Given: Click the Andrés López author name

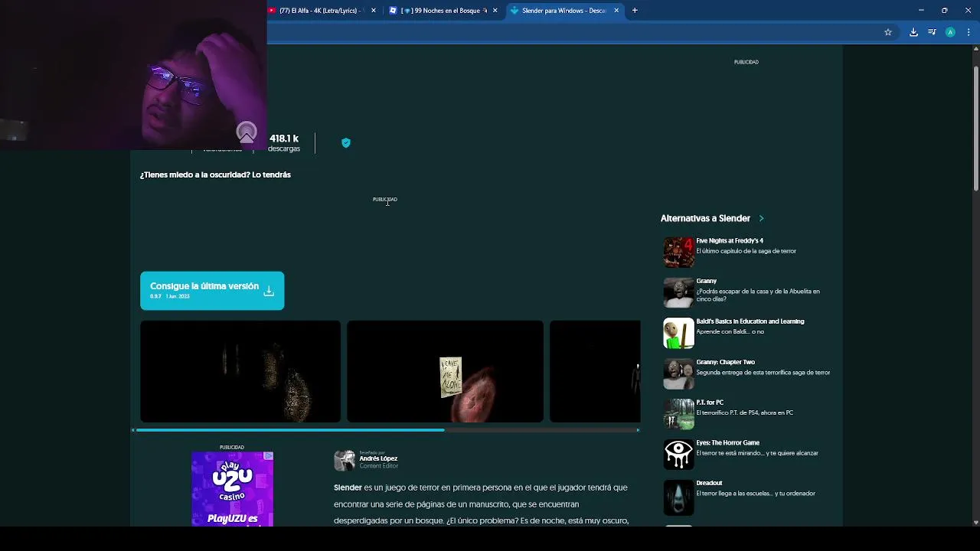Looking at the screenshot, I should point(378,458).
